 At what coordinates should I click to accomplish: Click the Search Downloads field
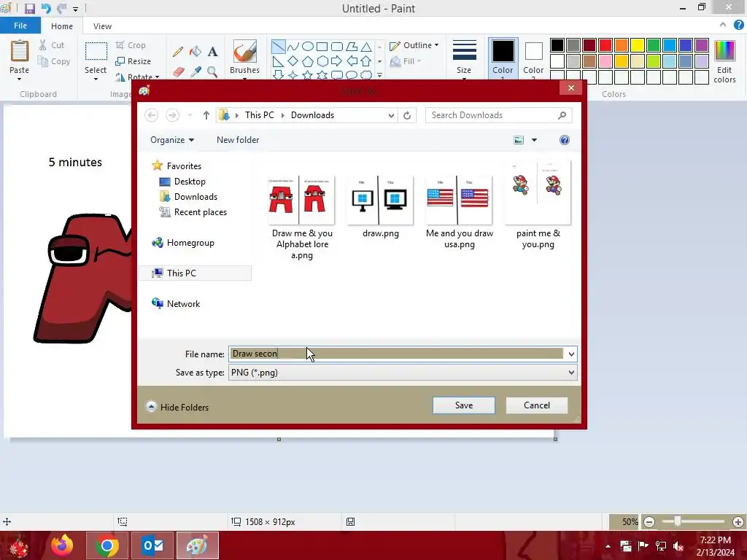coord(498,115)
